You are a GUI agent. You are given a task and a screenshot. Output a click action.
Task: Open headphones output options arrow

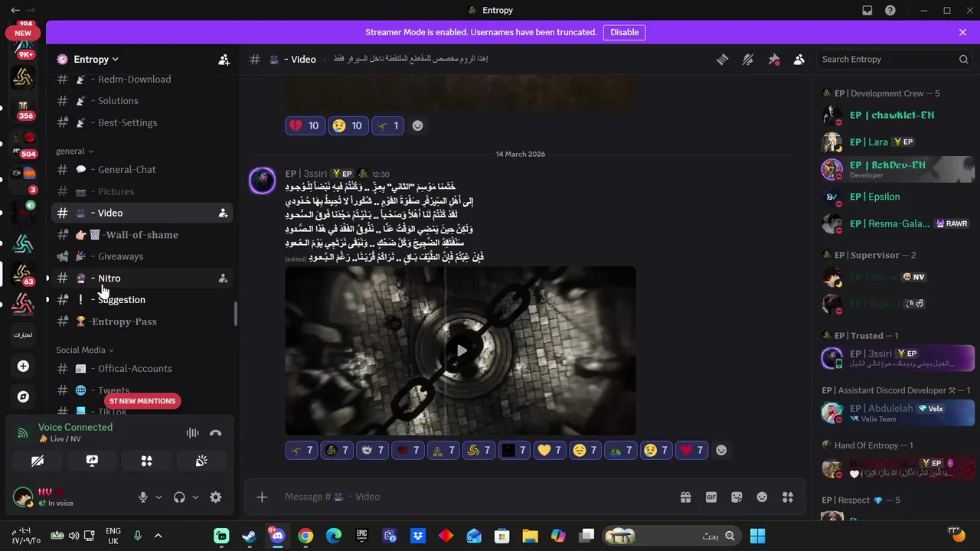click(x=195, y=497)
